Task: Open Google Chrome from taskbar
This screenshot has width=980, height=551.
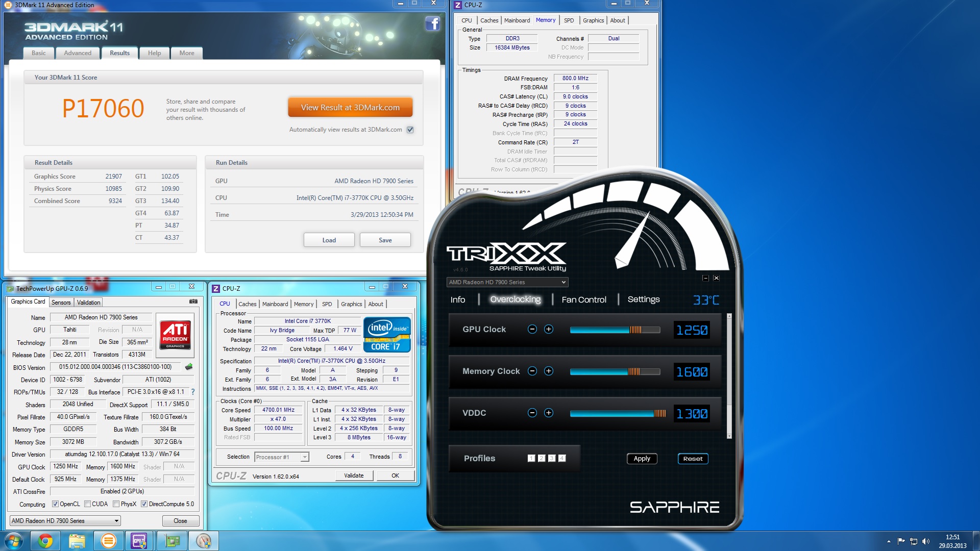Action: 45,541
